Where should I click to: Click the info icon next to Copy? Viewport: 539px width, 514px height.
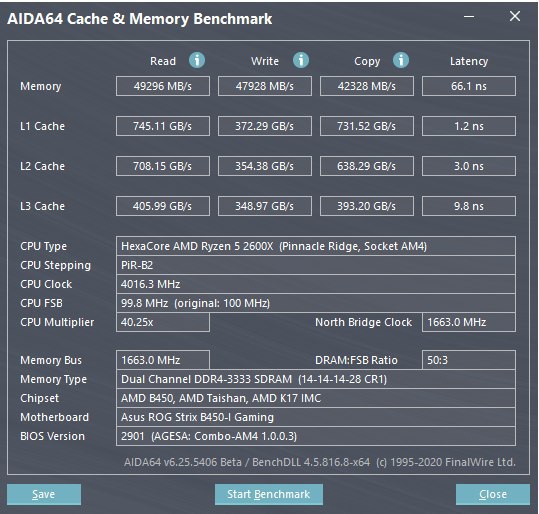(x=401, y=61)
